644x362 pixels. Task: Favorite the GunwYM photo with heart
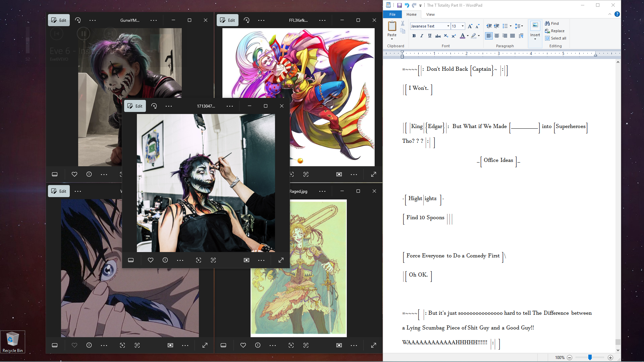click(x=74, y=174)
